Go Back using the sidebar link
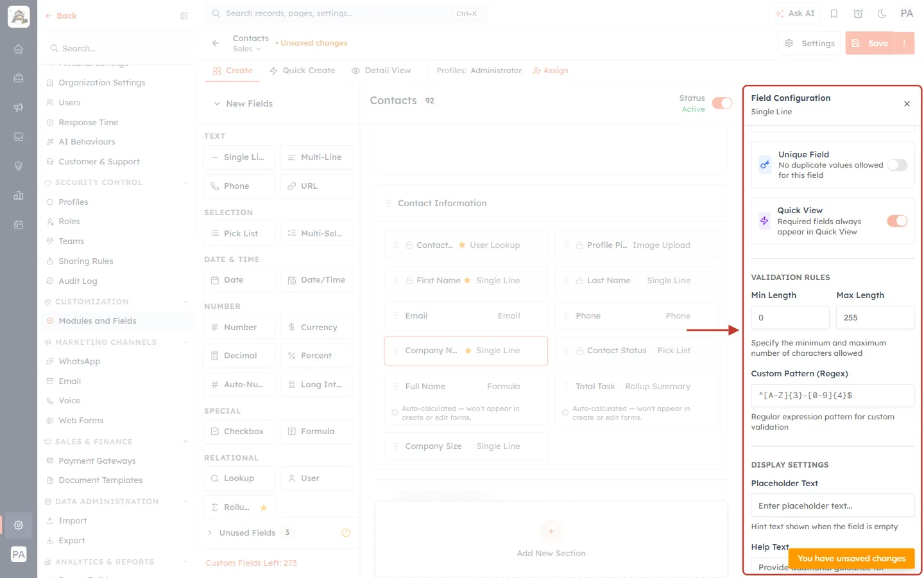Screen dimensions: 924x578 (61, 16)
